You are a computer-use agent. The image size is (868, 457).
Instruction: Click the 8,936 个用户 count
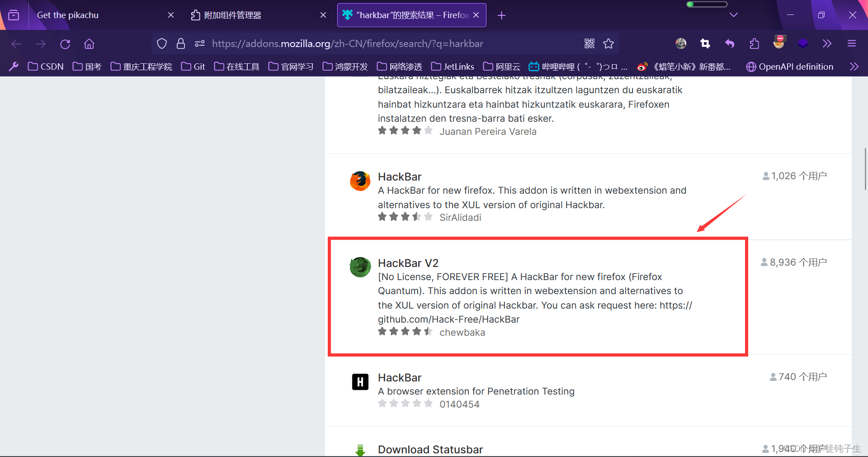pos(794,262)
